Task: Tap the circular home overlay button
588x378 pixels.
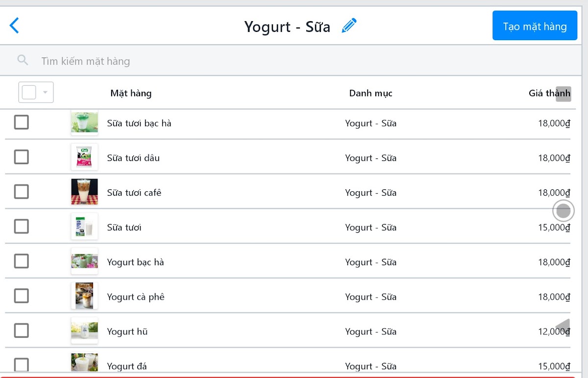Action: click(x=563, y=211)
